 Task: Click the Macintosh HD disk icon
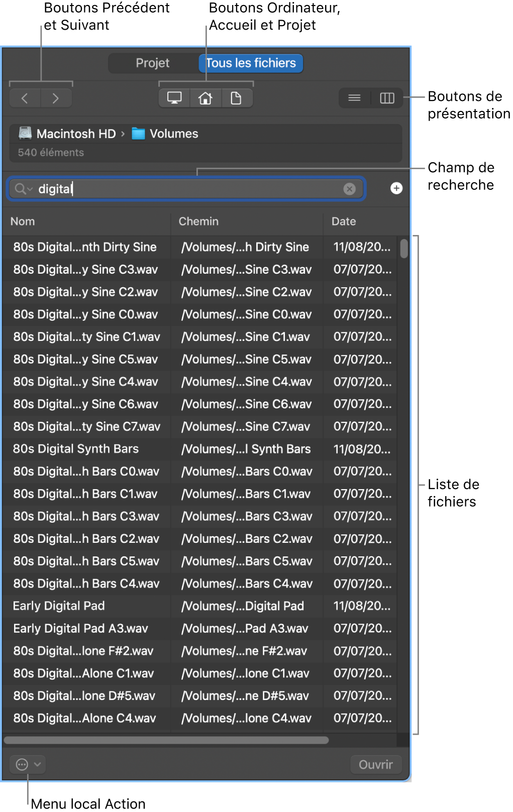(x=25, y=134)
